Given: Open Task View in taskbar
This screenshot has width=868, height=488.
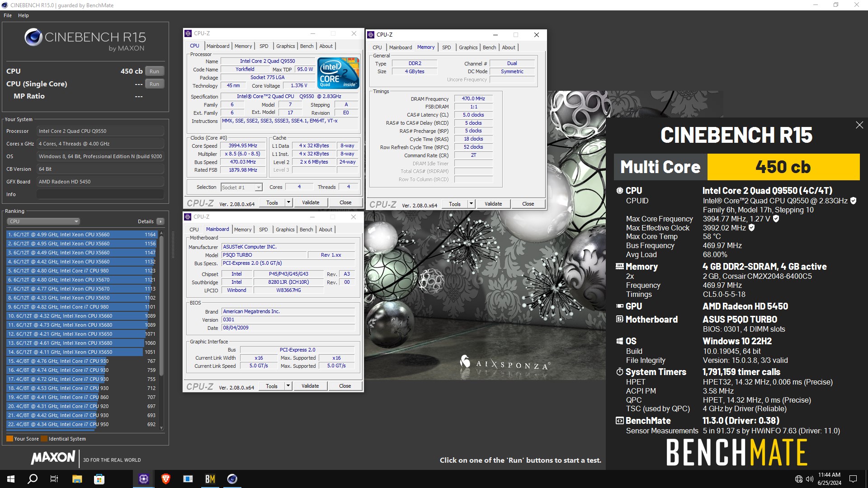Looking at the screenshot, I should pos(54,479).
